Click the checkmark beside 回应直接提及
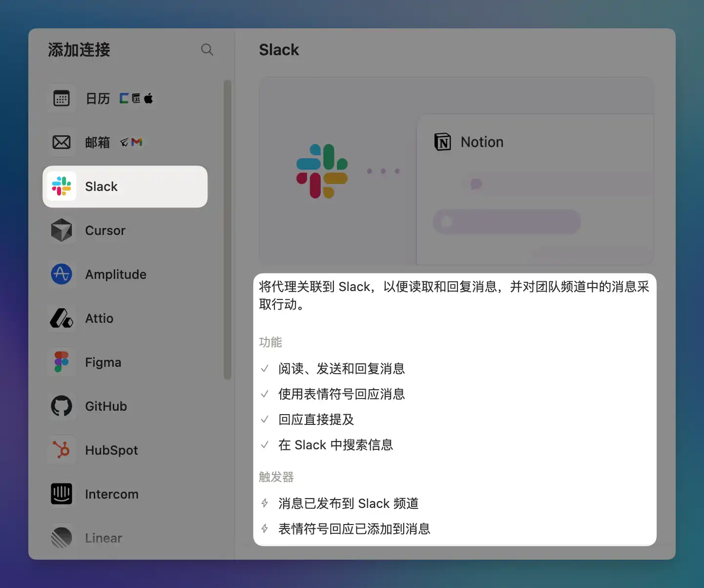This screenshot has width=704, height=588. [265, 419]
